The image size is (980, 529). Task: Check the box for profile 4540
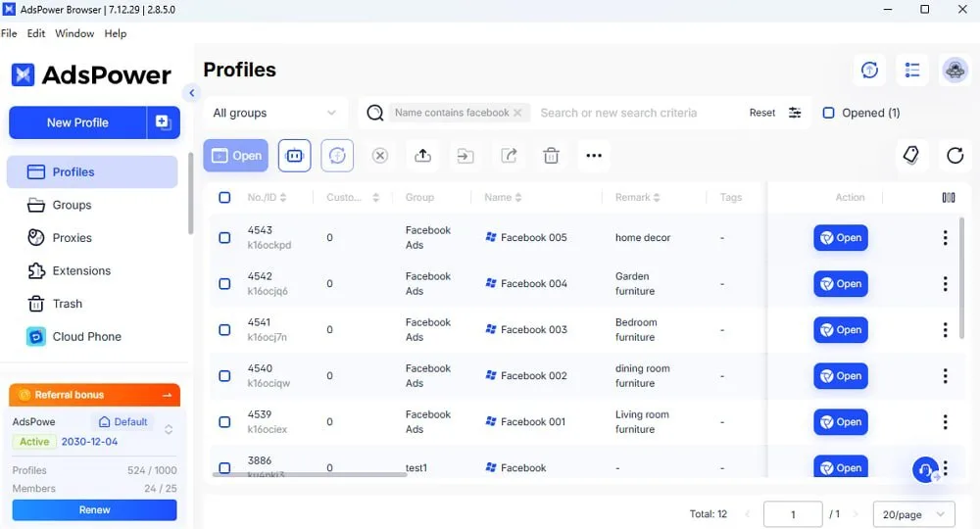point(225,375)
